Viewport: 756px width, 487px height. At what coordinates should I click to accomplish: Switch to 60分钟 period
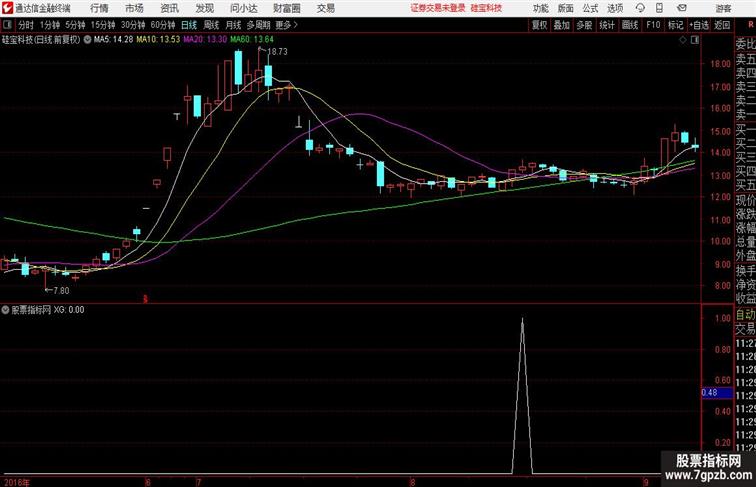coord(163,25)
